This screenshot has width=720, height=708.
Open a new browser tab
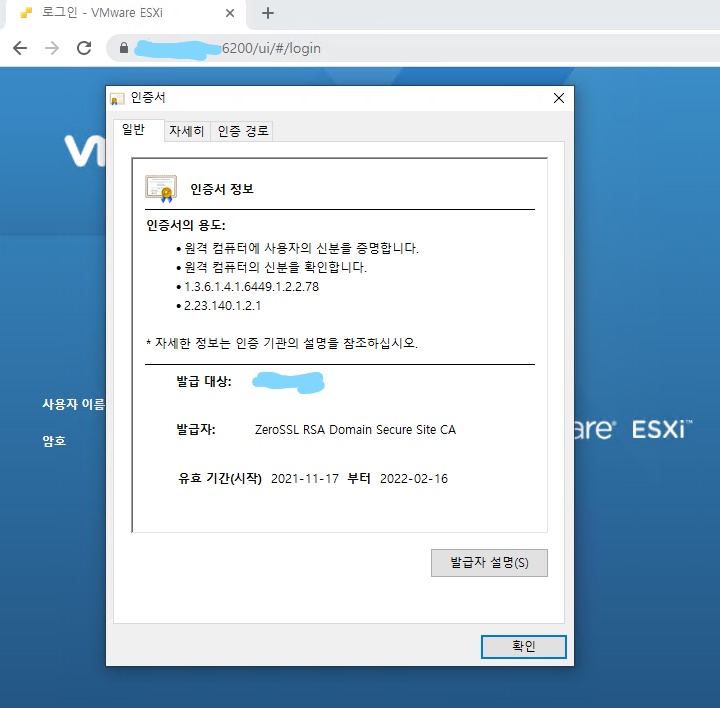pyautogui.click(x=268, y=13)
